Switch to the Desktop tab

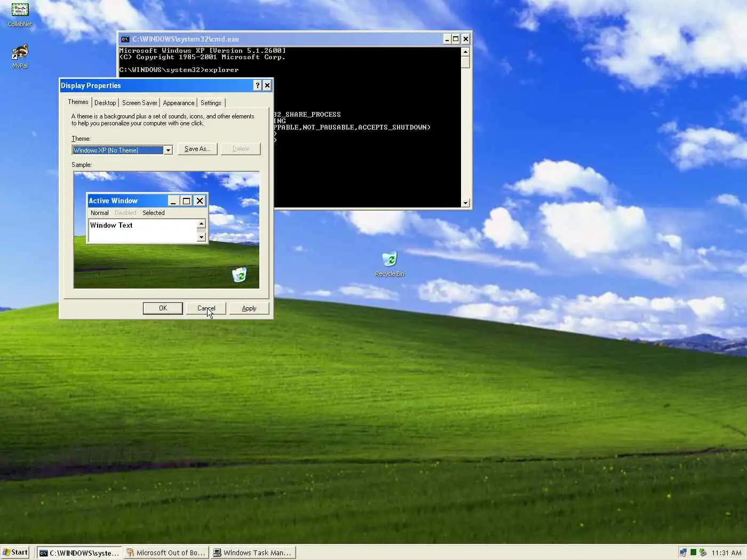[x=105, y=103]
